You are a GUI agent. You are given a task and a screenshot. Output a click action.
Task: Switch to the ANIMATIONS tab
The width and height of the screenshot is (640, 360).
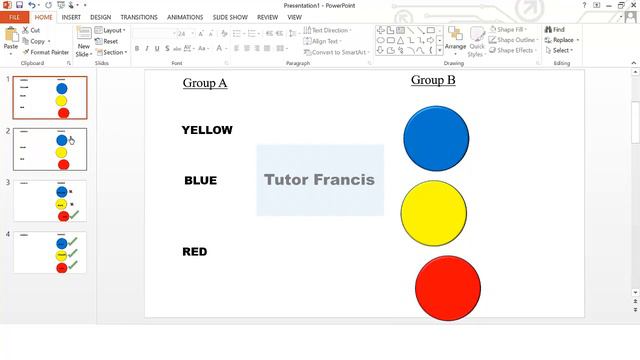click(x=185, y=17)
